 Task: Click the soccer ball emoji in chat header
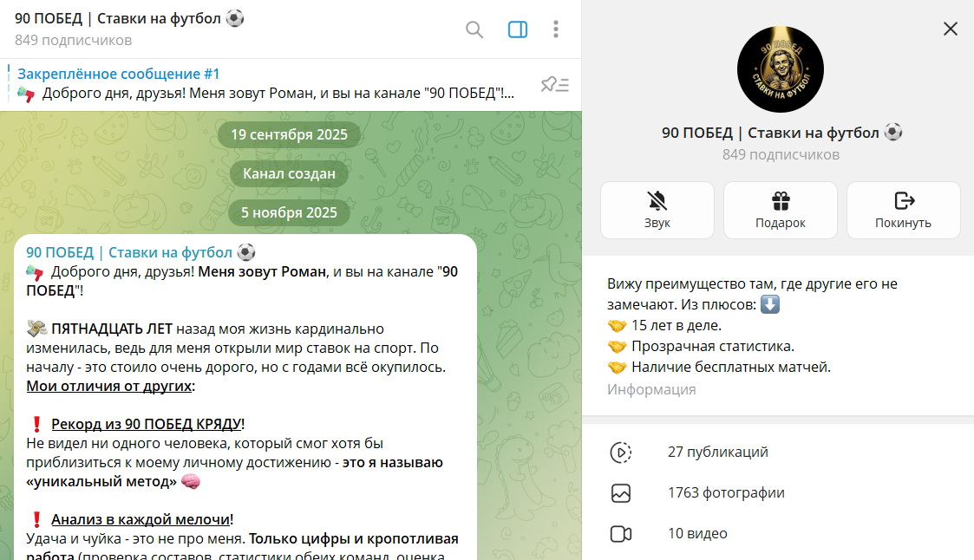point(235,18)
